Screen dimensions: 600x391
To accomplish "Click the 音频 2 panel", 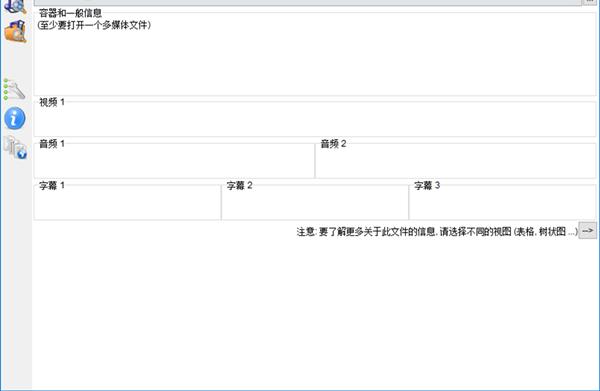I will point(455,161).
